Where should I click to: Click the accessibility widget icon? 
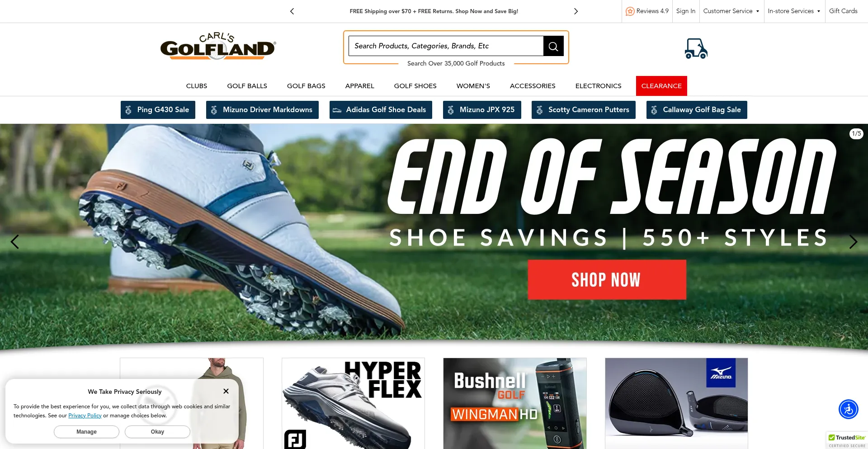pos(849,409)
